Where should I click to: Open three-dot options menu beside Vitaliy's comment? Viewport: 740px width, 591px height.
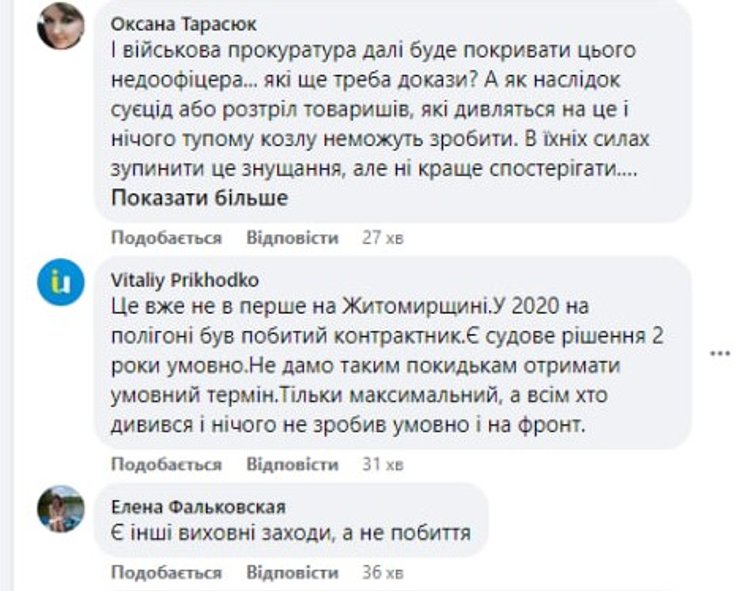720,353
